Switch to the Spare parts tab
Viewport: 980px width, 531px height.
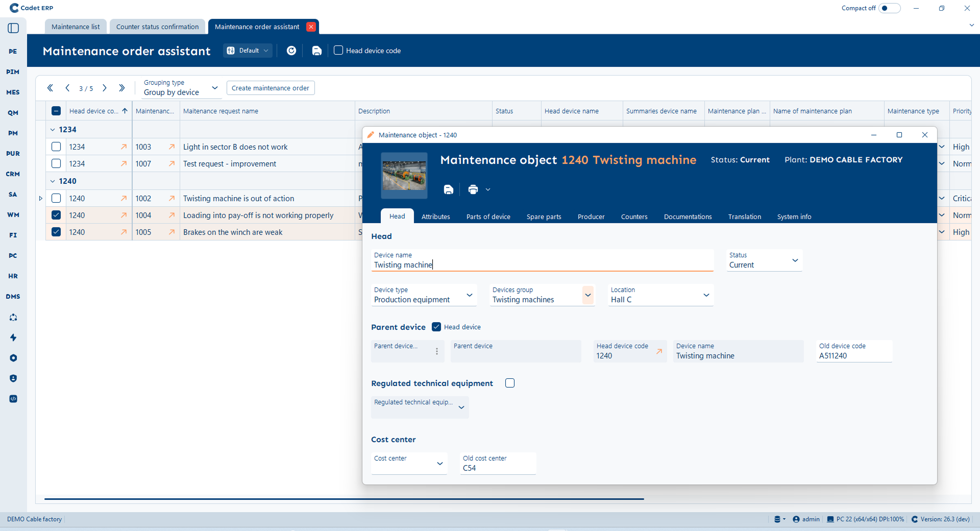[x=544, y=216]
